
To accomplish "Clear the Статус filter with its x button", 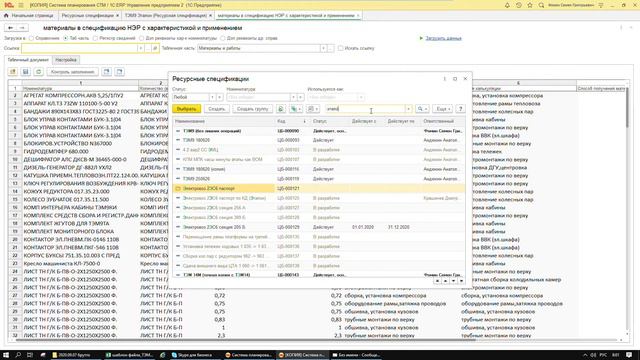I will (220, 97).
